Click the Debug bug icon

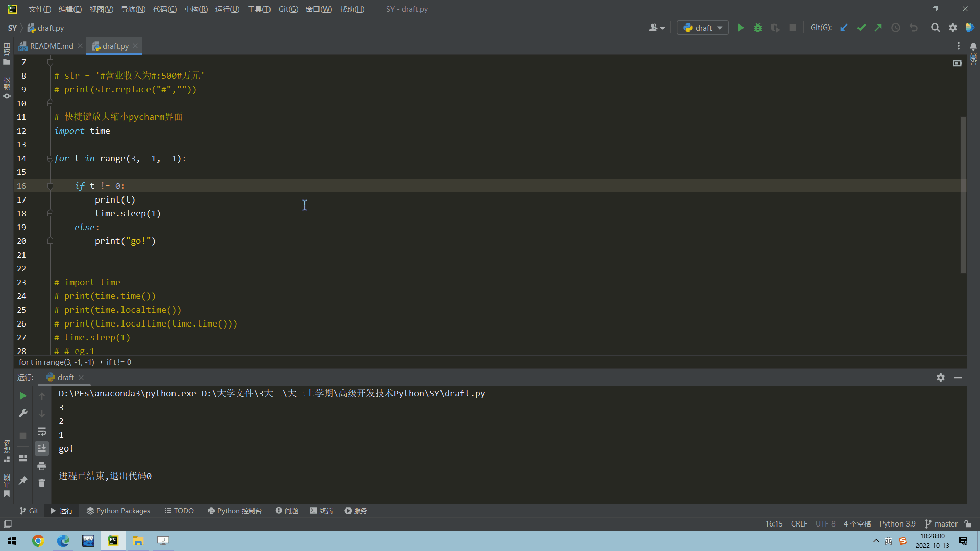click(758, 28)
